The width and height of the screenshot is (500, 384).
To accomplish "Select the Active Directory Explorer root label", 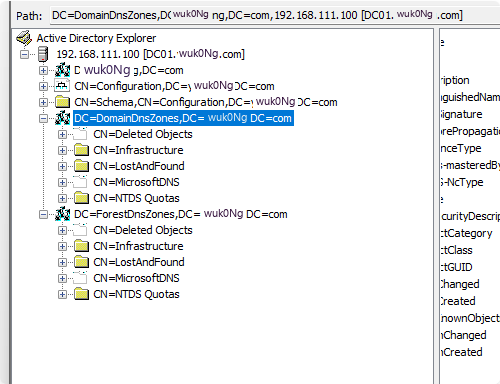I will tap(96, 38).
